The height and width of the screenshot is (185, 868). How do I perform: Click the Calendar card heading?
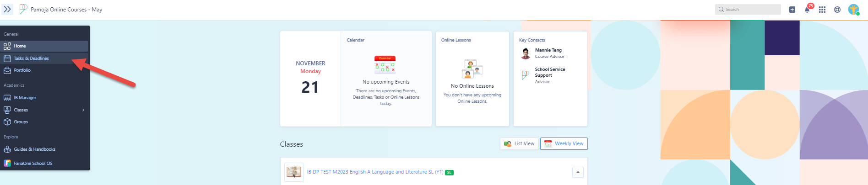point(355,40)
